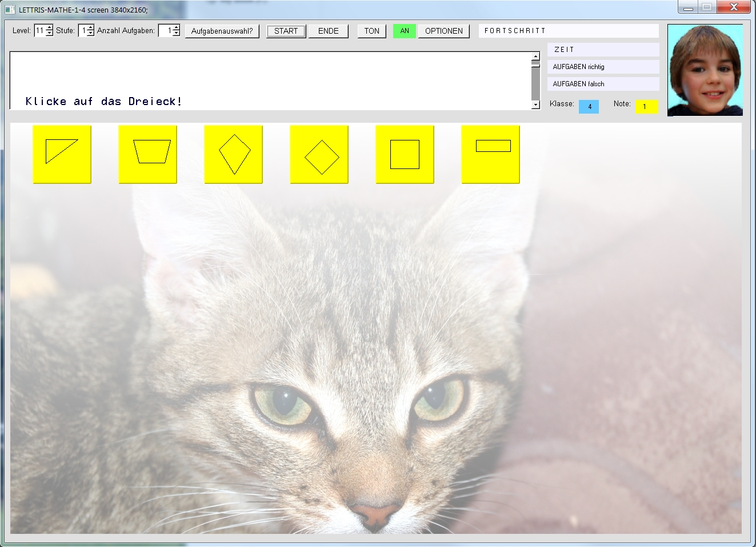Viewport: 756px width, 547px height.
Task: Click the triangle shape tile
Action: [62, 154]
